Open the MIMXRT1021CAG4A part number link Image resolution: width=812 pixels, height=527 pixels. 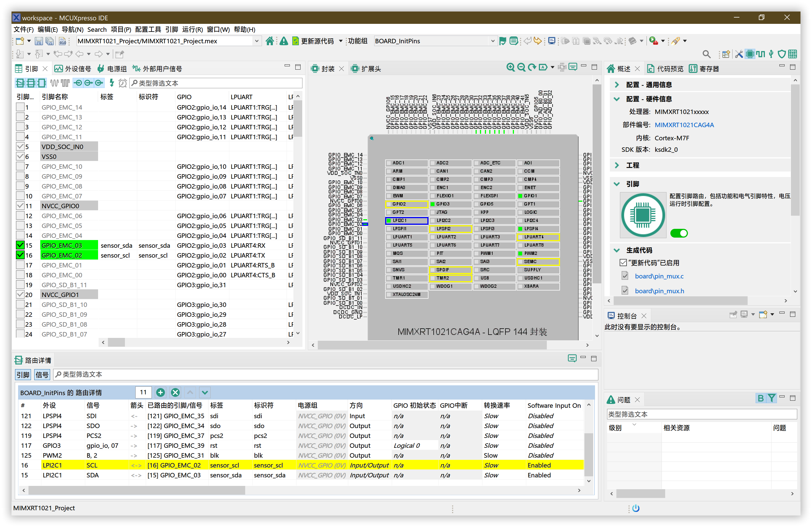684,125
